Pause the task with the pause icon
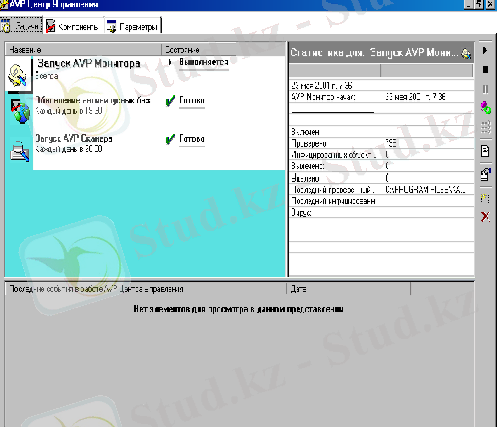 click(x=485, y=89)
